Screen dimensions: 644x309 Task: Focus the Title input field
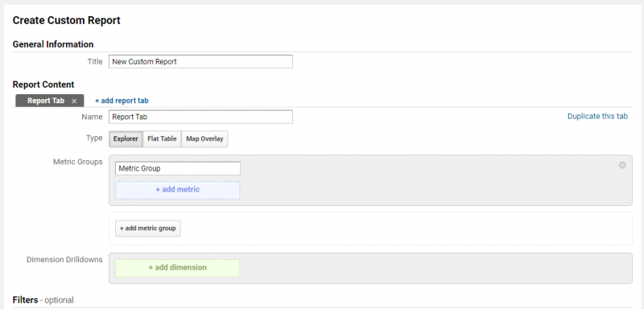pyautogui.click(x=200, y=61)
